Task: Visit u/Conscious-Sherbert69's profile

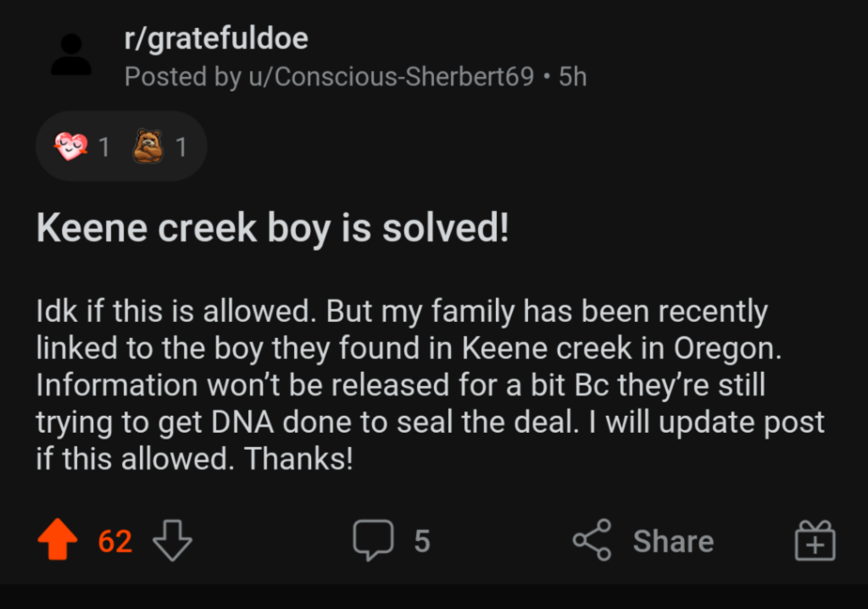Action: (x=390, y=77)
